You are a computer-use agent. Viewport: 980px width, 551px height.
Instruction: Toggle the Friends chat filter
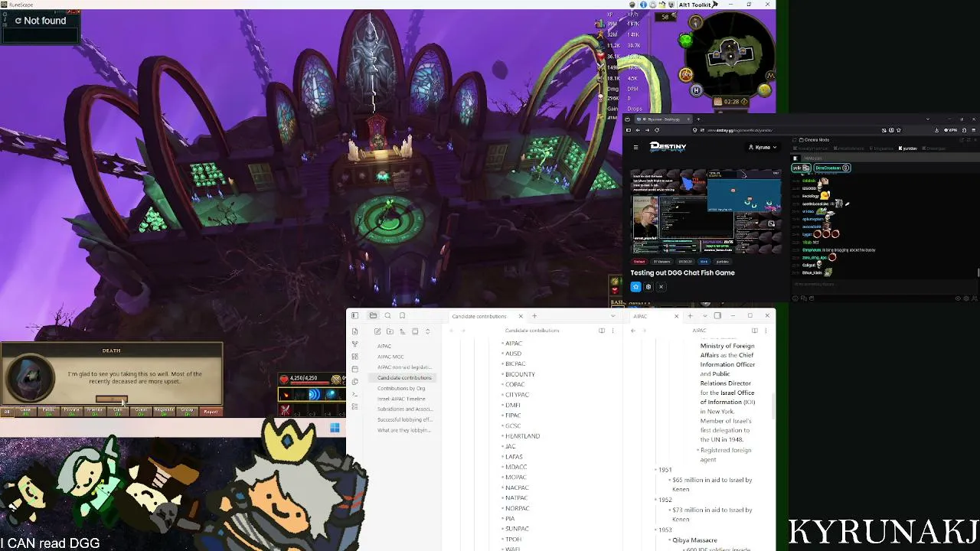click(95, 412)
